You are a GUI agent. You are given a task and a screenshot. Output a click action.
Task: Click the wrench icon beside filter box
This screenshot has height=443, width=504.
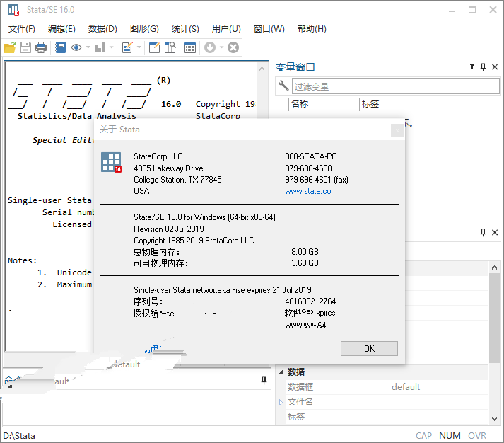[283, 86]
